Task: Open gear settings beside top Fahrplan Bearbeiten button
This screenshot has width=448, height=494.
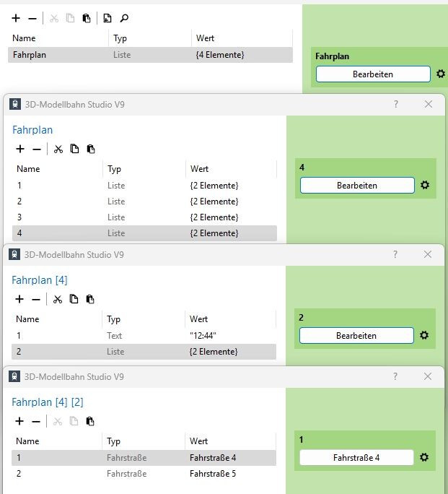Action: 441,74
